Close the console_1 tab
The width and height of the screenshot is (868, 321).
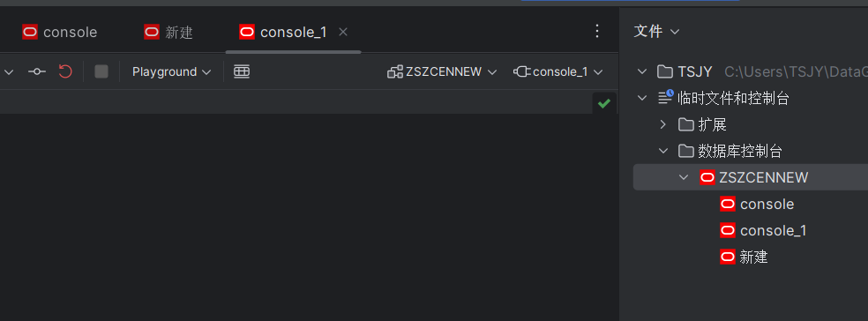pos(343,32)
